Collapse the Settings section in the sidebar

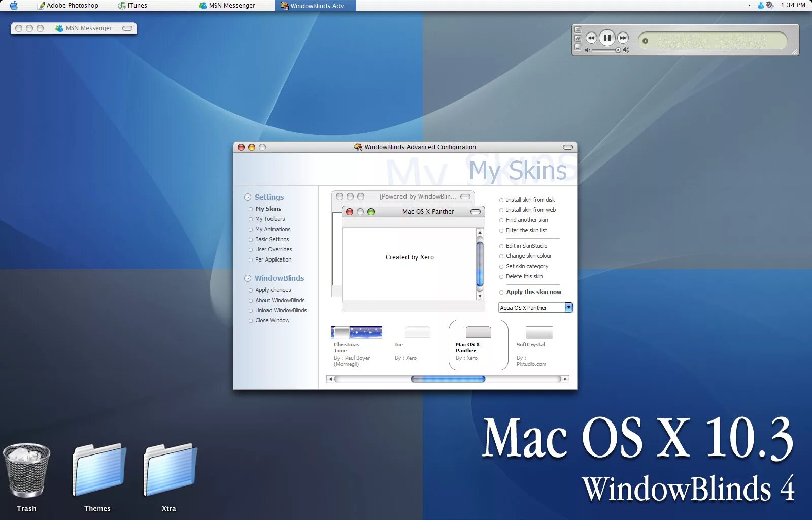pyautogui.click(x=248, y=197)
